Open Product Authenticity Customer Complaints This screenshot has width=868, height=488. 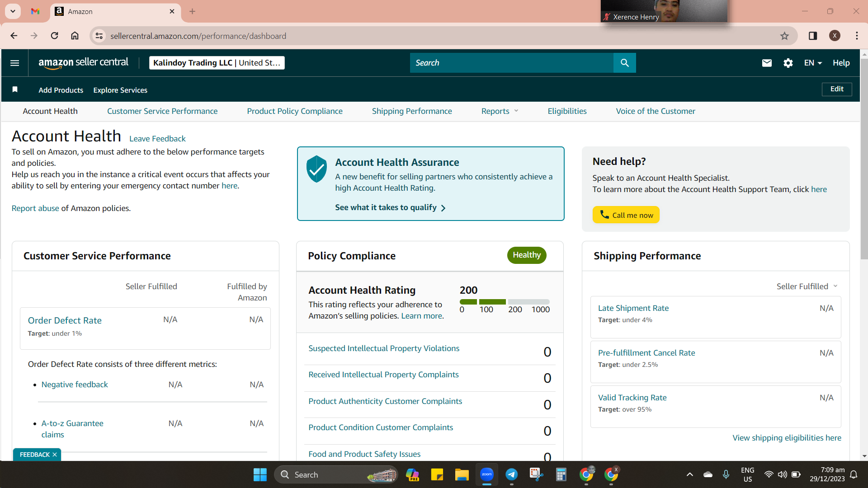coord(385,401)
